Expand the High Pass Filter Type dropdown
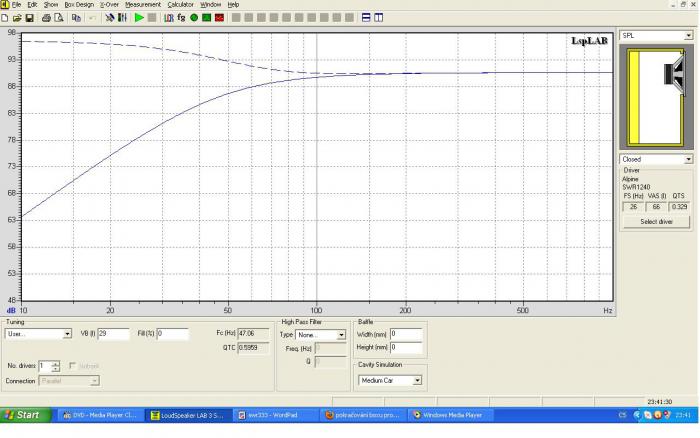The height and width of the screenshot is (438, 700). coord(320,334)
